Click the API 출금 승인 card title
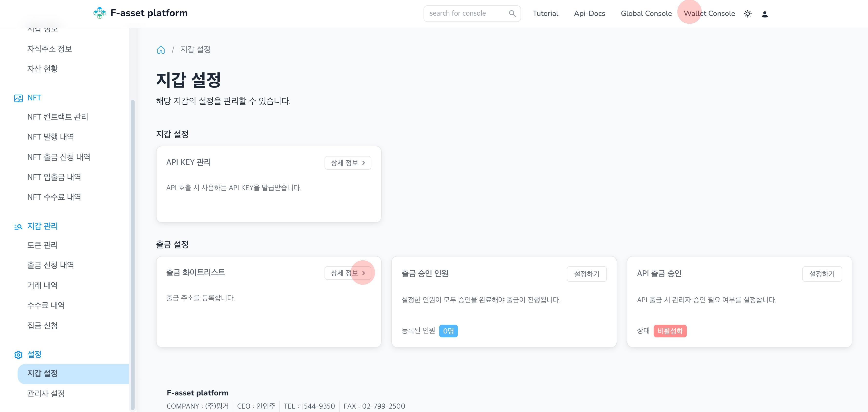 point(659,274)
